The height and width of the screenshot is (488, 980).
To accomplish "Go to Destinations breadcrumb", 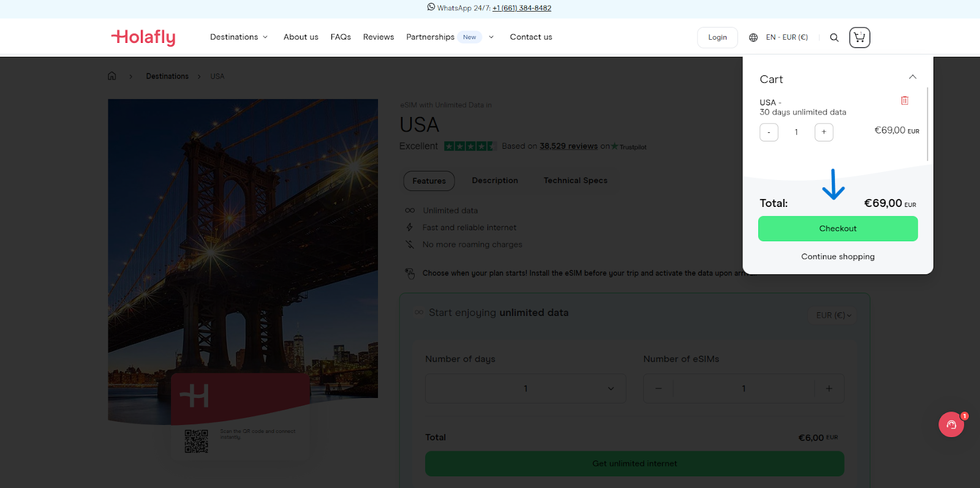I will (x=167, y=77).
